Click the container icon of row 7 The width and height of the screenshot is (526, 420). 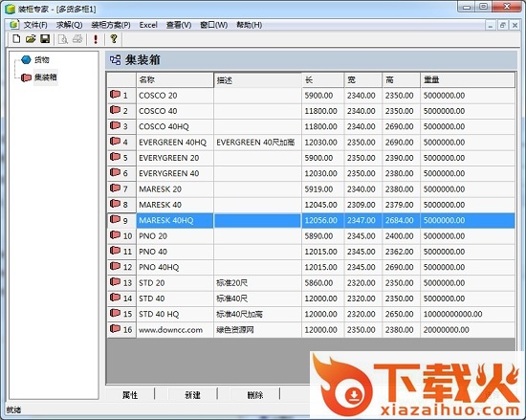pyautogui.click(x=115, y=188)
